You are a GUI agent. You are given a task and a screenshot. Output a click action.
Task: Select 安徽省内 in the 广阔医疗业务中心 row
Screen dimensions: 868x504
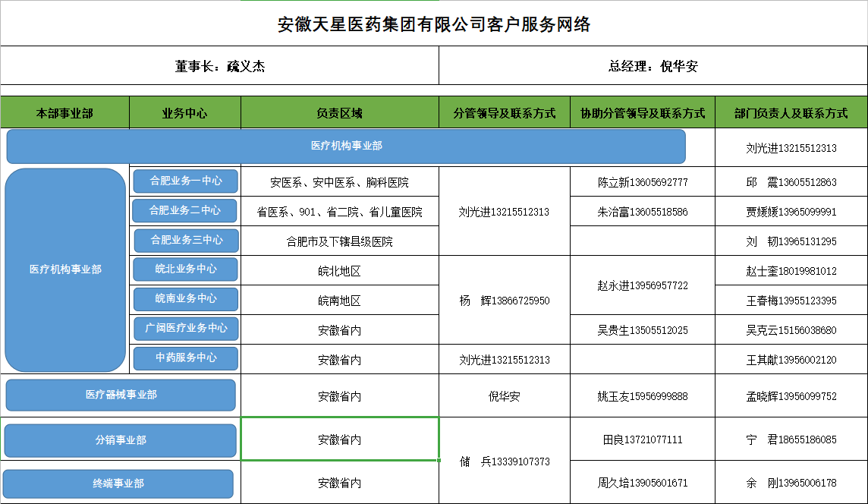point(340,330)
